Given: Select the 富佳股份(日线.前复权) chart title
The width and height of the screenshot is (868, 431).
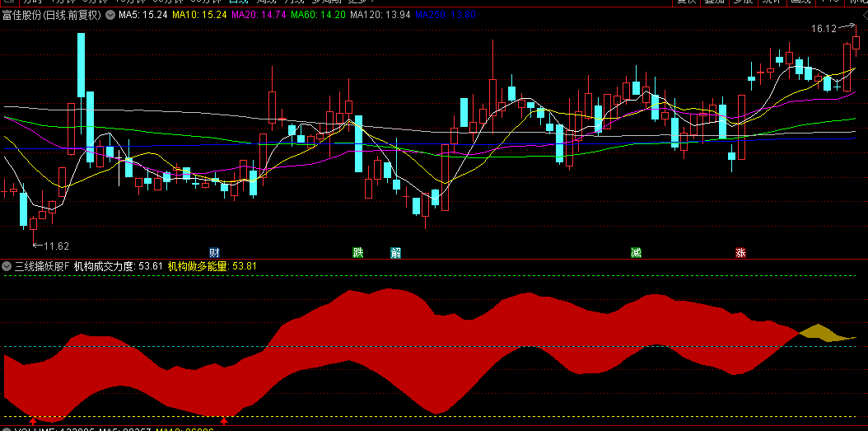Looking at the screenshot, I should pos(52,15).
